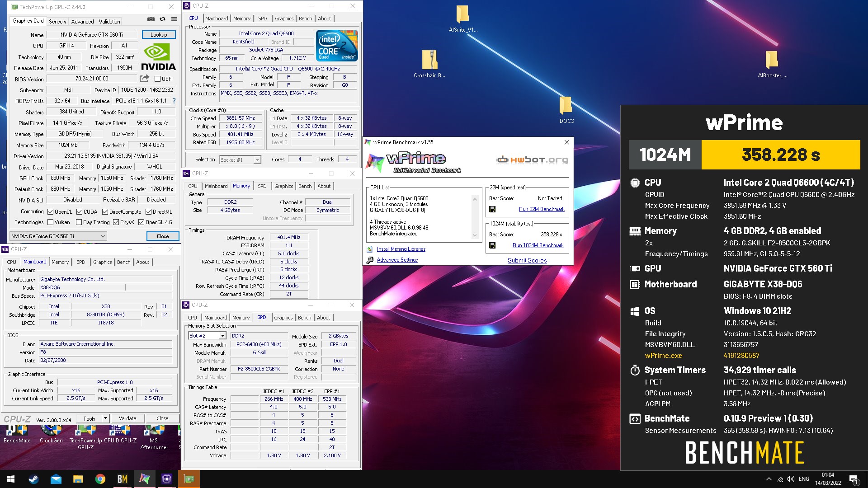
Task: Toggle the OpenGL 4.6 checkbox
Action: (141, 222)
